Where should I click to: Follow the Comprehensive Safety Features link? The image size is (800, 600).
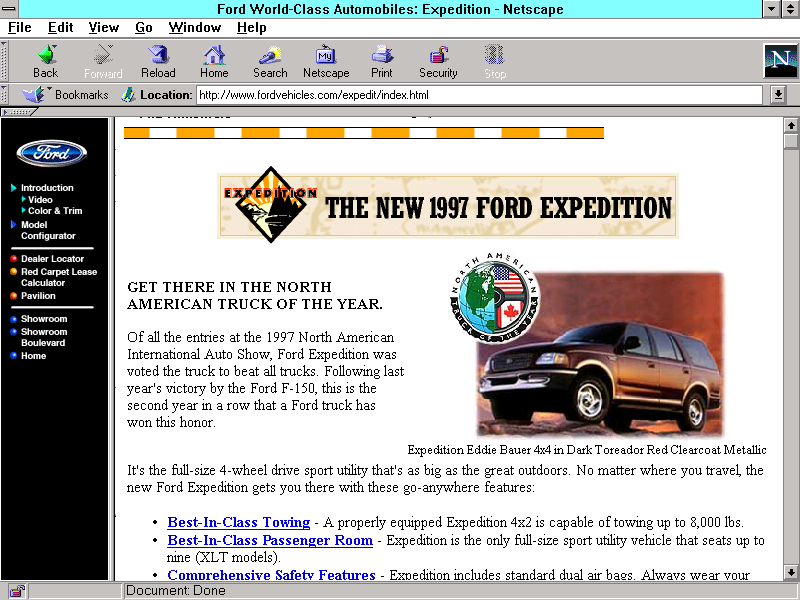click(271, 574)
